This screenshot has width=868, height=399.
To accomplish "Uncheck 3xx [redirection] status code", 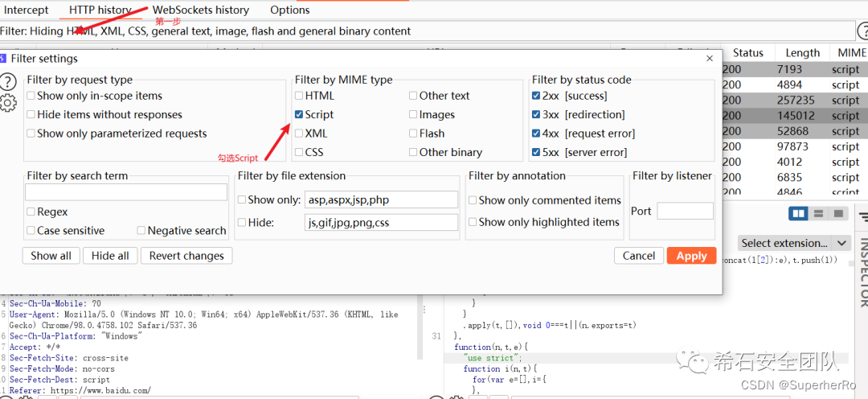I will coord(536,115).
